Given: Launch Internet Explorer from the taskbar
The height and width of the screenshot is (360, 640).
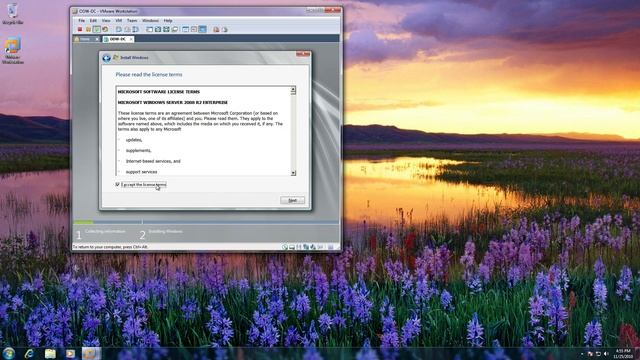Looking at the screenshot, I should [x=29, y=353].
